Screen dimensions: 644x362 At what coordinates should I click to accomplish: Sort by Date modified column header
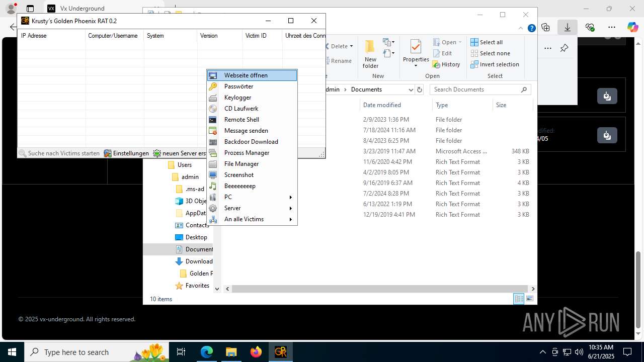pyautogui.click(x=395, y=105)
